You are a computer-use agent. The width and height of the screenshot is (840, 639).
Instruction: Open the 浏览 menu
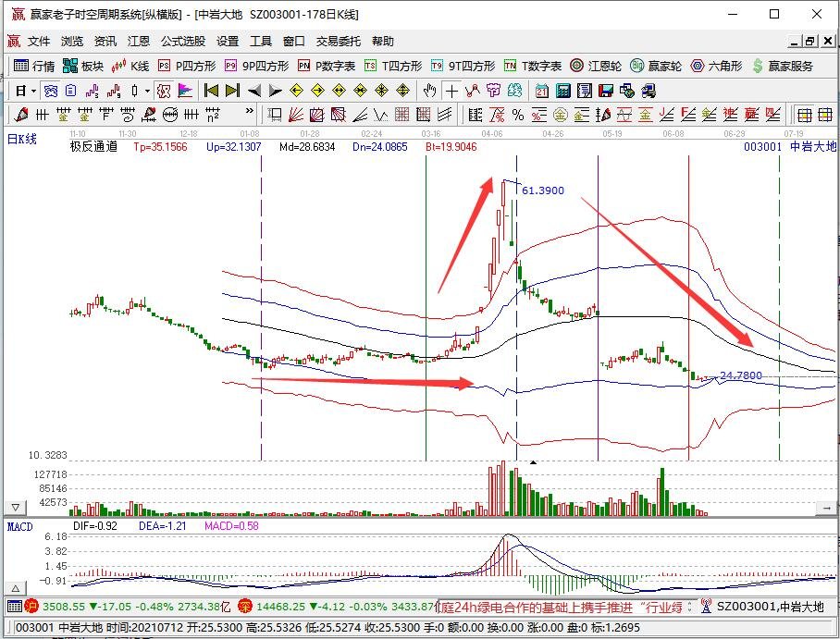[72, 42]
